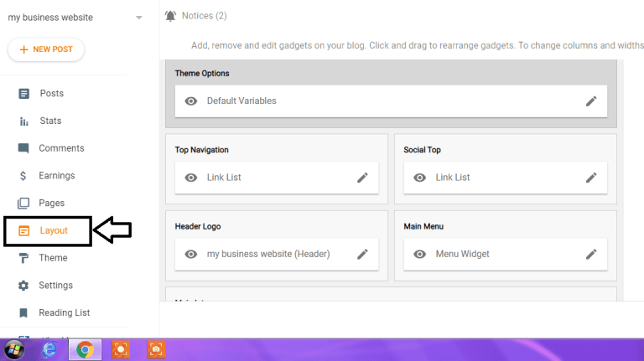Click the Social Top section title

[x=423, y=150]
